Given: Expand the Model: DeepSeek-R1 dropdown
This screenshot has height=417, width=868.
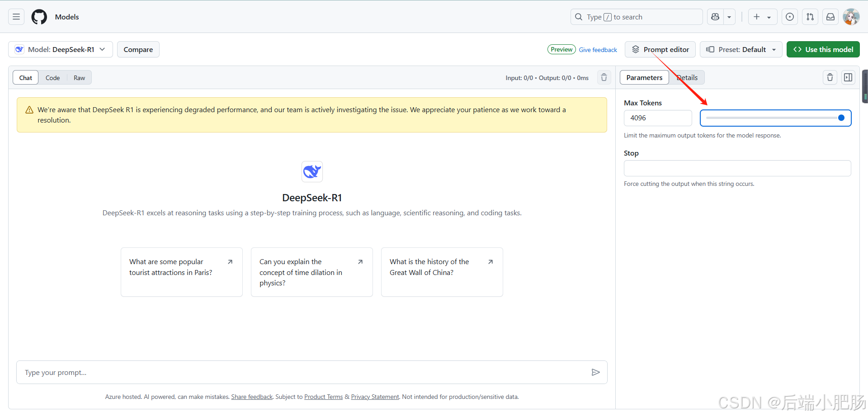Looking at the screenshot, I should click(61, 50).
